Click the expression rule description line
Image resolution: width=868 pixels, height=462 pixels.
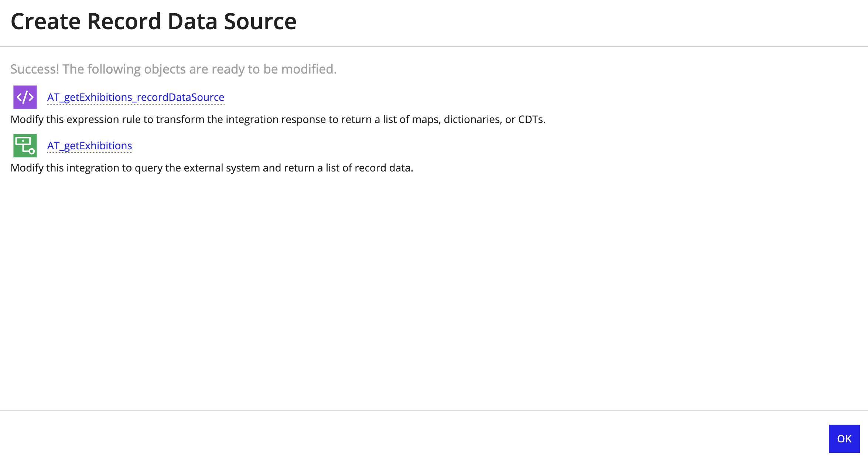[x=278, y=119]
